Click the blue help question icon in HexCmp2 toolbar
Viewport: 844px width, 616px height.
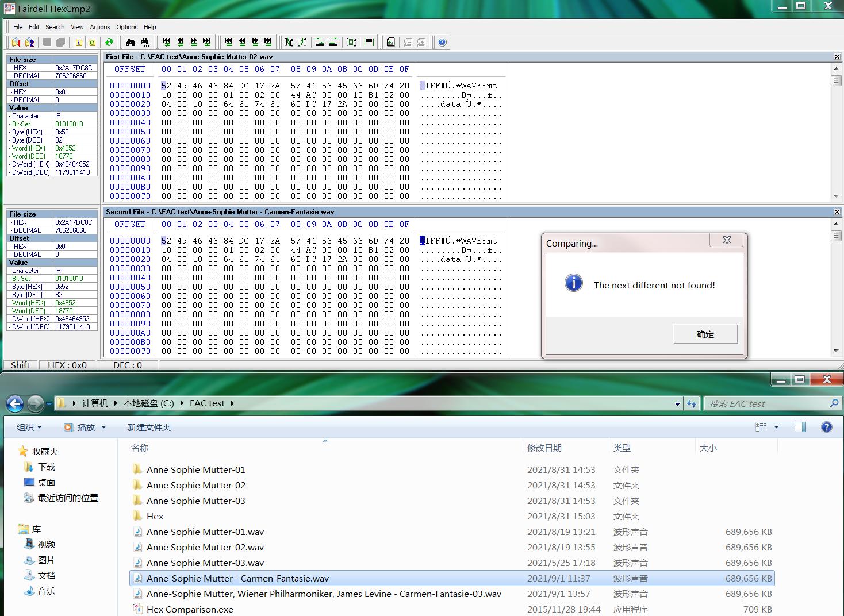(442, 42)
